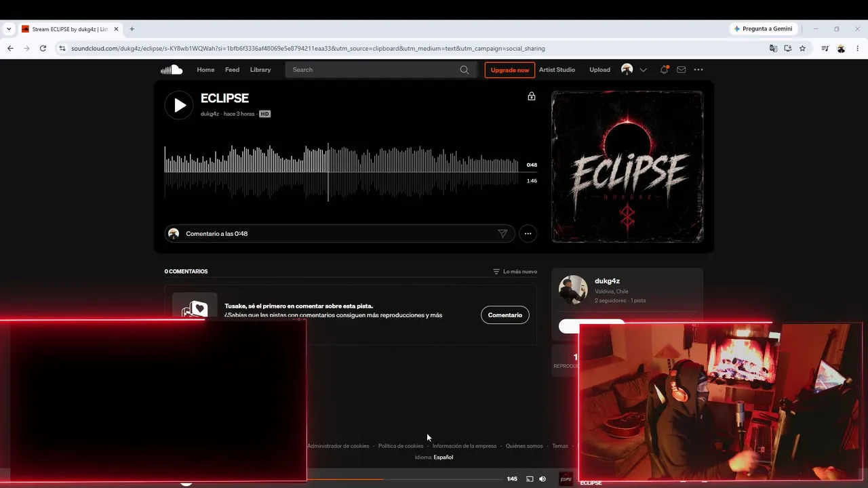Play the ECLIPSE track

coord(179,105)
